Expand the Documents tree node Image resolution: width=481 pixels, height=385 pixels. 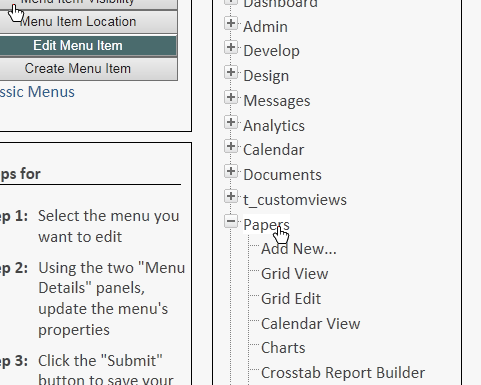coord(231,171)
